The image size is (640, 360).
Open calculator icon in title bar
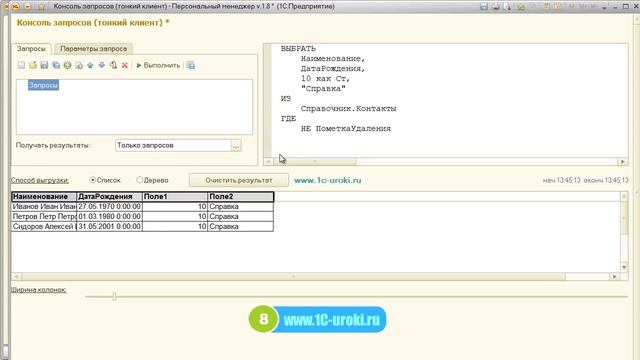[547, 7]
